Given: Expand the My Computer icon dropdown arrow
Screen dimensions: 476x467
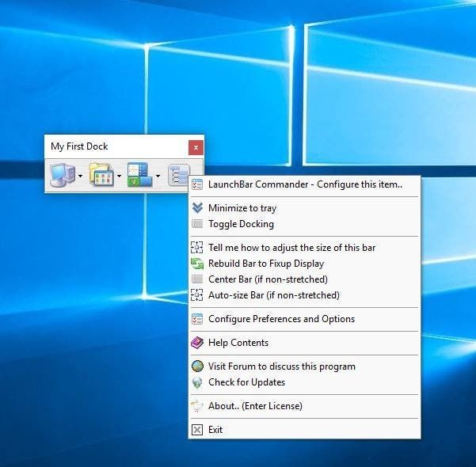Looking at the screenshot, I should click(x=81, y=176).
